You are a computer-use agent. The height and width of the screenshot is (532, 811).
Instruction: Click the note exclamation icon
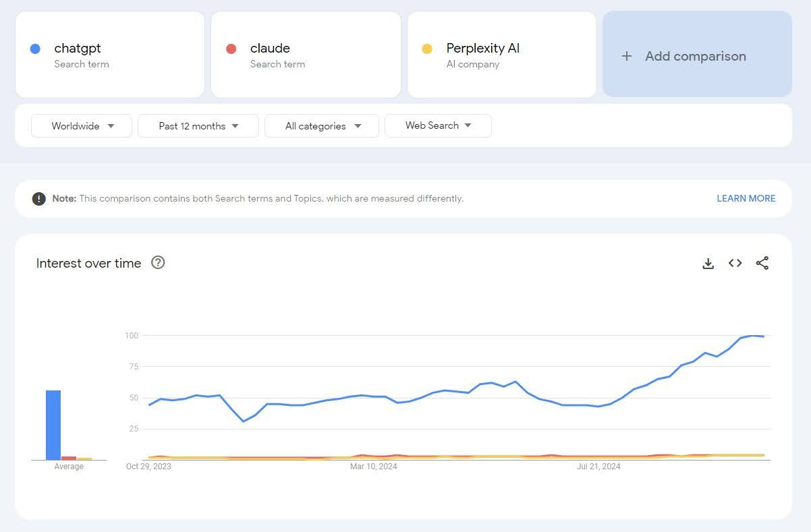39,199
